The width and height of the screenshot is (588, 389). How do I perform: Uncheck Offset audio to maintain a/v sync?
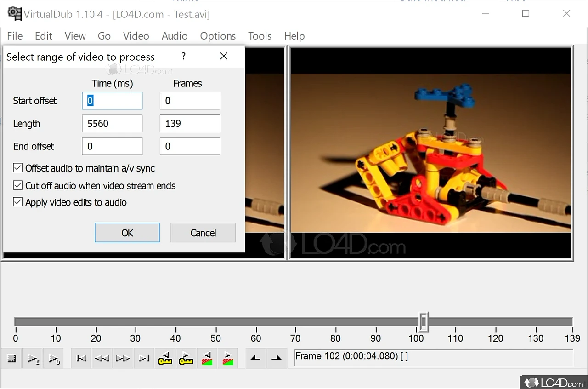point(18,168)
